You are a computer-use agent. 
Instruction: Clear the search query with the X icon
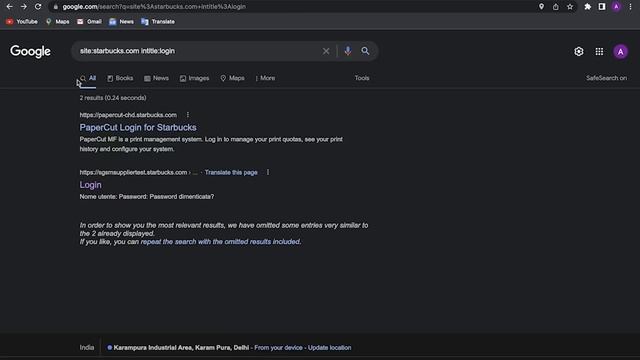click(326, 51)
